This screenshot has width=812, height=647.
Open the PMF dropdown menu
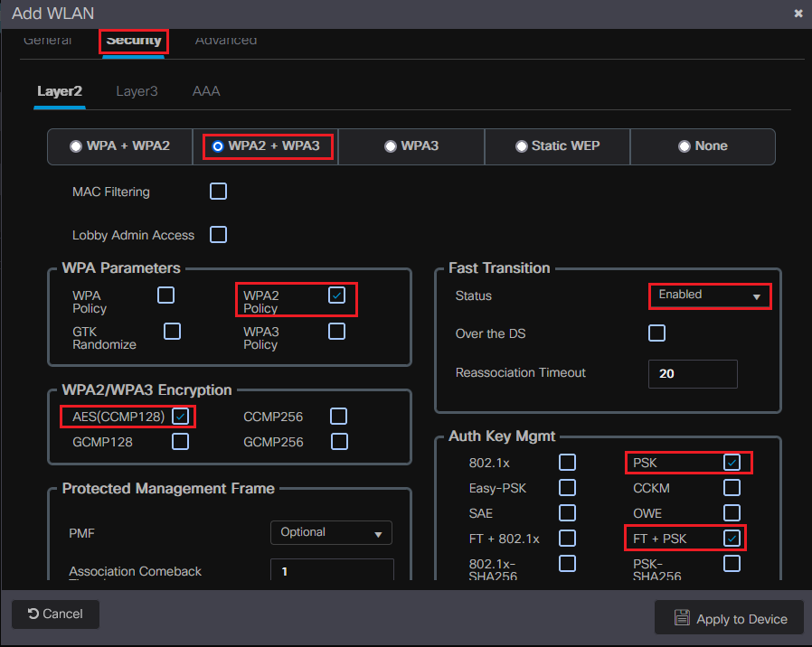pyautogui.click(x=331, y=533)
